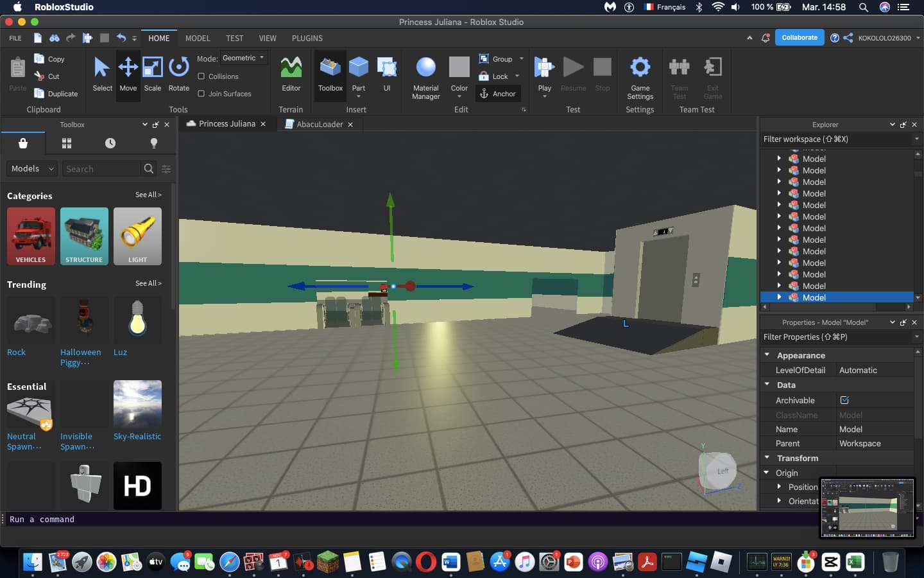The height and width of the screenshot is (578, 924).
Task: Open the VEHICLES category tile
Action: [31, 236]
